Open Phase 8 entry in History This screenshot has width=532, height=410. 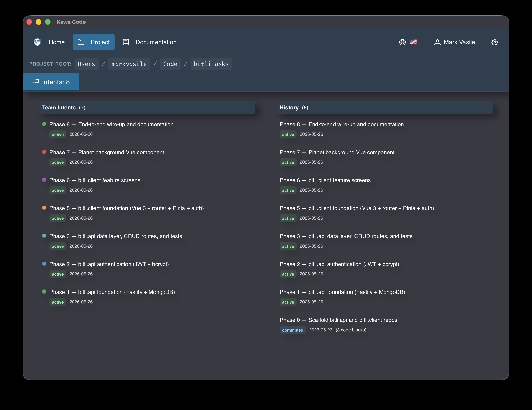341,124
